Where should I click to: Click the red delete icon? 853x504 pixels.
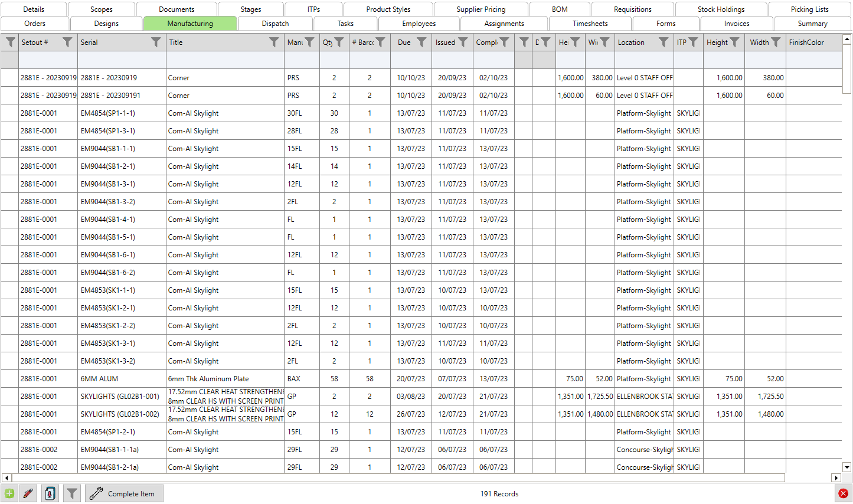click(843, 493)
